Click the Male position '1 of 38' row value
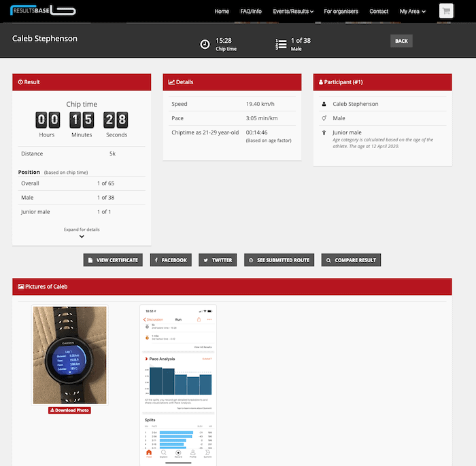This screenshot has height=466, width=476. pos(105,198)
